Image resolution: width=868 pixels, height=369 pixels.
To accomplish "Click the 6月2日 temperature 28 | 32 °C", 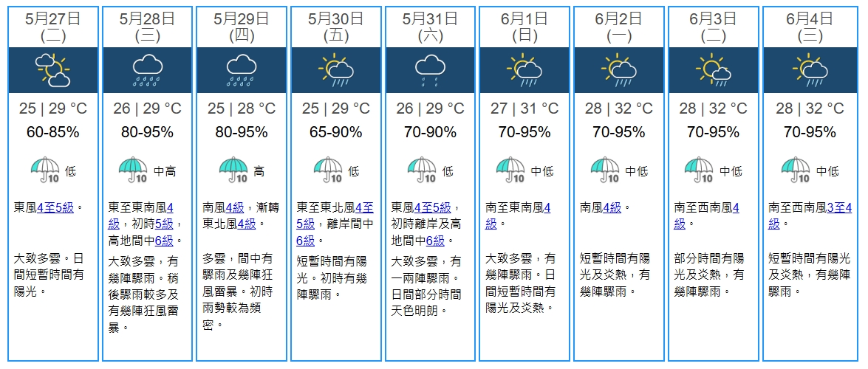I will [x=618, y=108].
